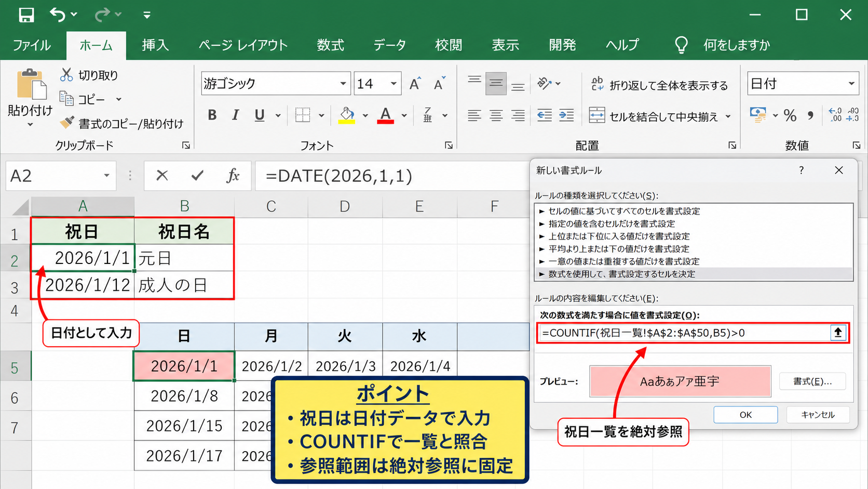
Task: Open font color palette arrow
Action: pos(404,116)
